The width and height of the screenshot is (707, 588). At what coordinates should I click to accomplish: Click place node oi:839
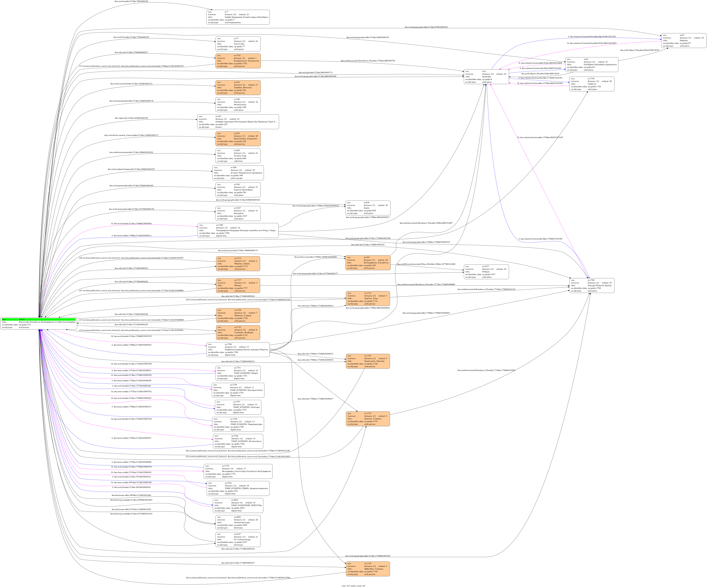(x=368, y=208)
